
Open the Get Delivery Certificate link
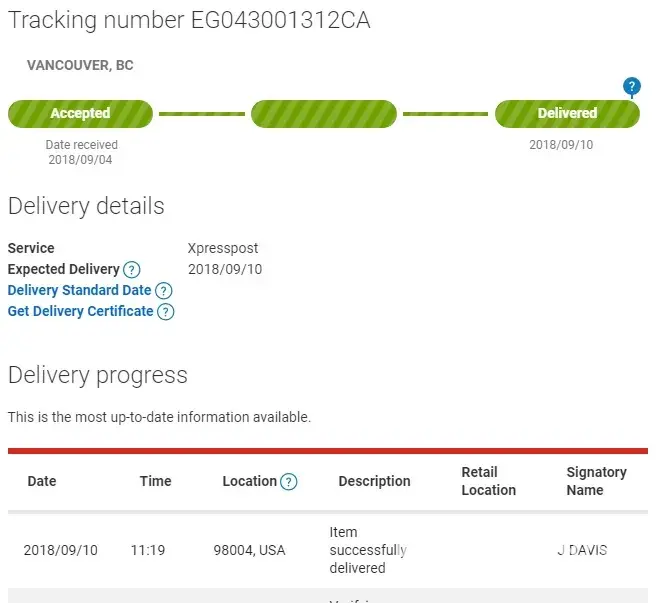coord(80,311)
